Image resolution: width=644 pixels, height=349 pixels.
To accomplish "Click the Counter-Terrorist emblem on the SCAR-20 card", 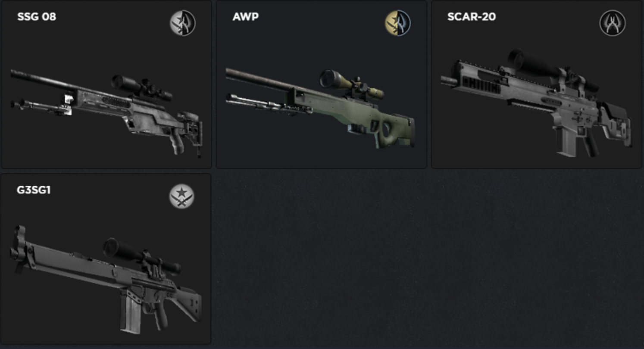I will [613, 23].
